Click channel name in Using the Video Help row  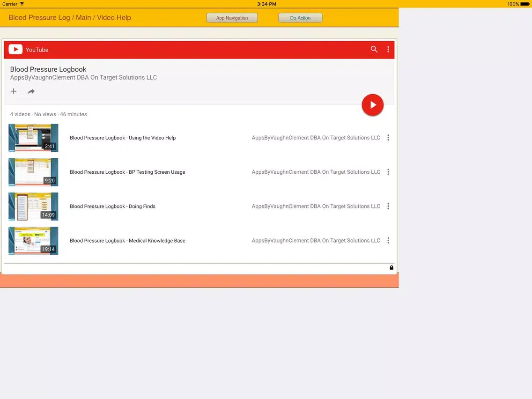(x=316, y=138)
